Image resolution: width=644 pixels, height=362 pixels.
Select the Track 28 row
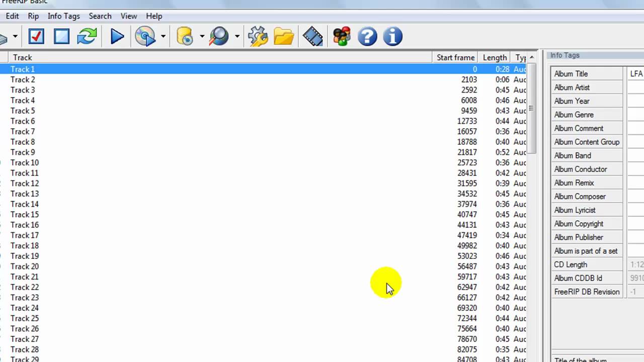point(263,349)
